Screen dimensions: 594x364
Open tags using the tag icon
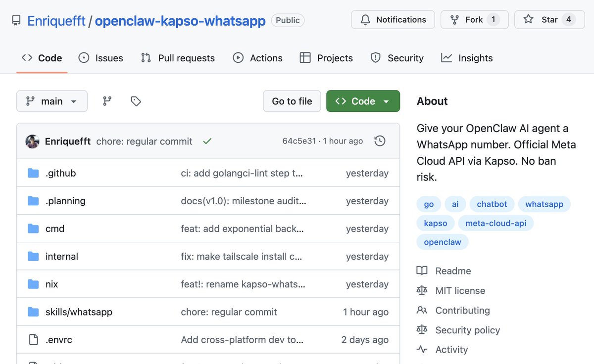[136, 101]
